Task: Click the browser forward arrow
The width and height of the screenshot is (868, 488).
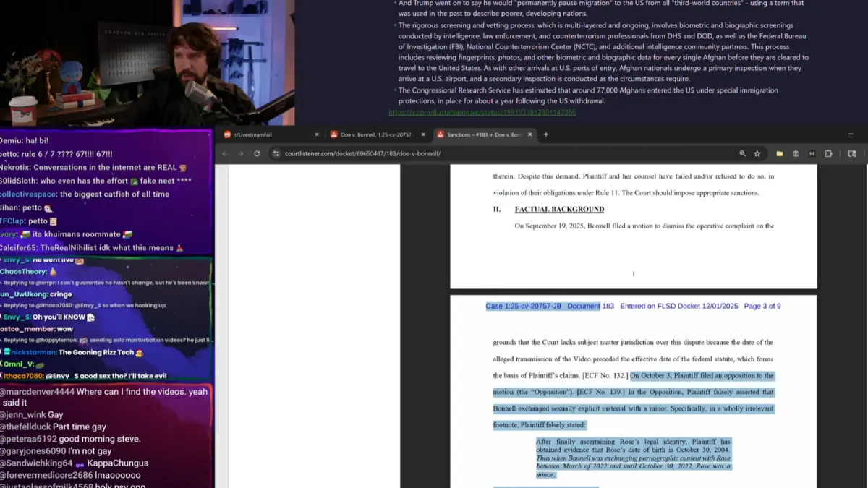Action: click(x=240, y=153)
